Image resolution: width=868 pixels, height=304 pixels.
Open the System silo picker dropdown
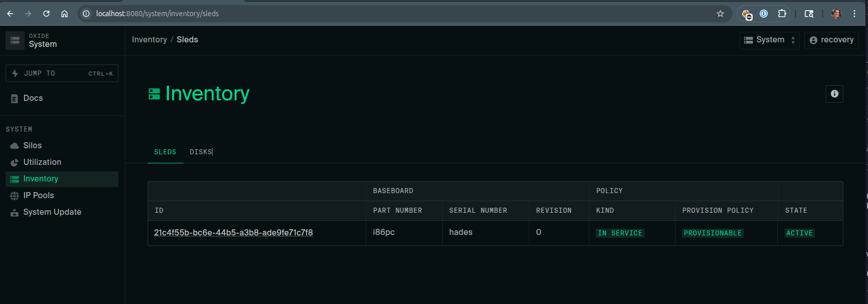point(769,40)
